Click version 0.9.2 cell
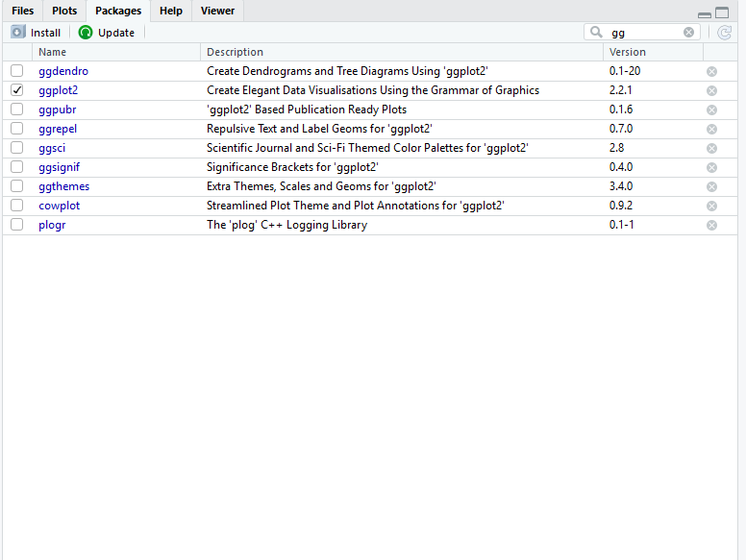The width and height of the screenshot is (746, 560). [x=621, y=206]
